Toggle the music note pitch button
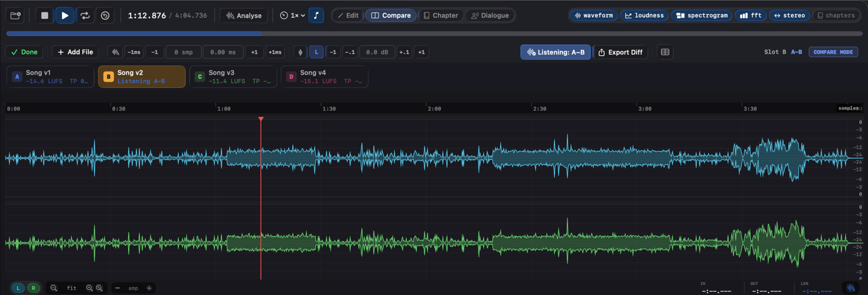 pyautogui.click(x=316, y=15)
